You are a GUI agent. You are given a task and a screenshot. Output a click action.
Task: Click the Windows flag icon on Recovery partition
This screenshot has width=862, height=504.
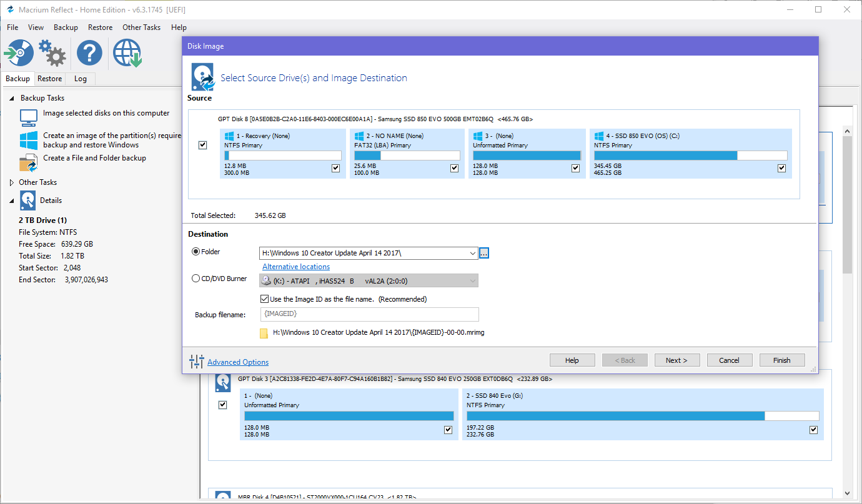click(229, 136)
